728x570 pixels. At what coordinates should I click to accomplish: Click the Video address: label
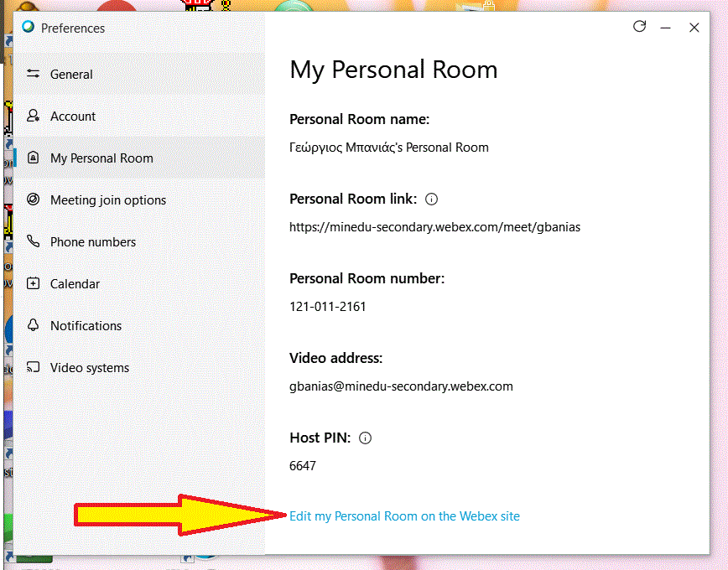335,358
